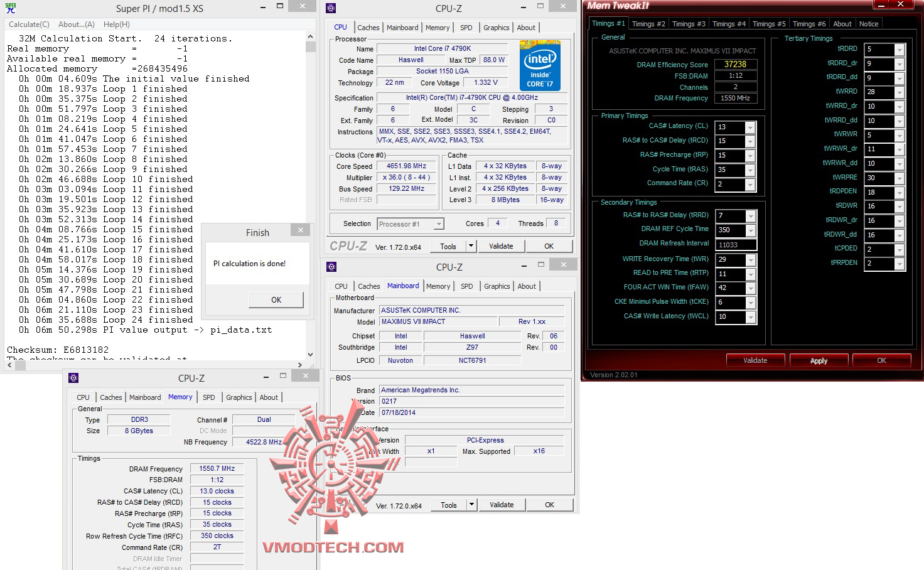Expand the WRITE Recovery Time (tWR) dropdown
This screenshot has height=570, width=924.
pyautogui.click(x=750, y=260)
